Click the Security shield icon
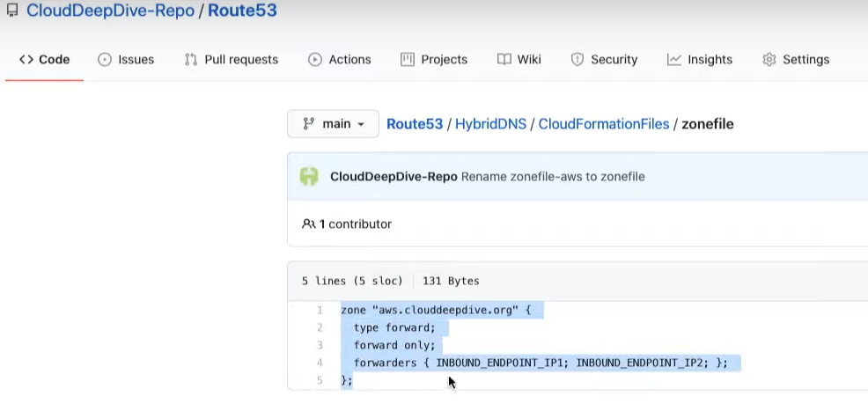 pos(577,60)
